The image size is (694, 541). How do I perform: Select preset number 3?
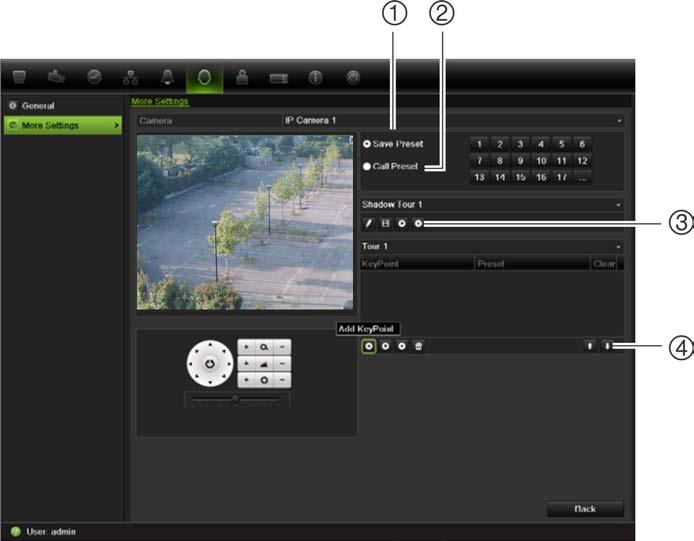[520, 144]
